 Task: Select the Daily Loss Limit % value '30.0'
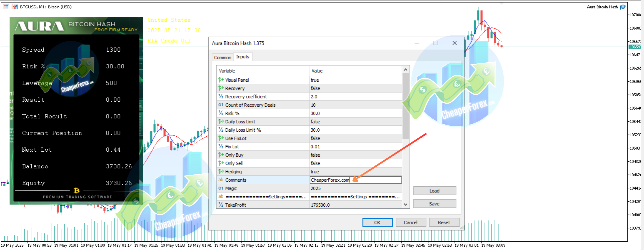coord(315,130)
